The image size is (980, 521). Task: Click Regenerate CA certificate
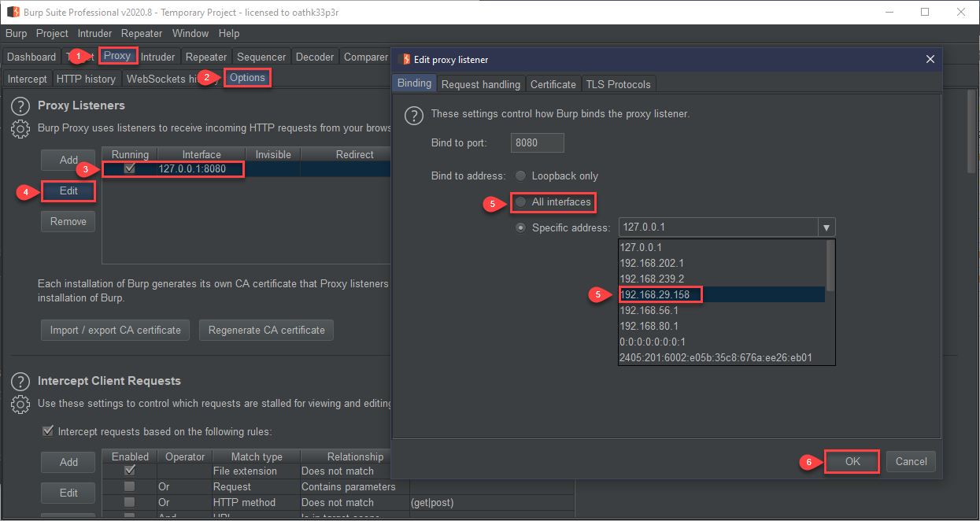pos(267,331)
